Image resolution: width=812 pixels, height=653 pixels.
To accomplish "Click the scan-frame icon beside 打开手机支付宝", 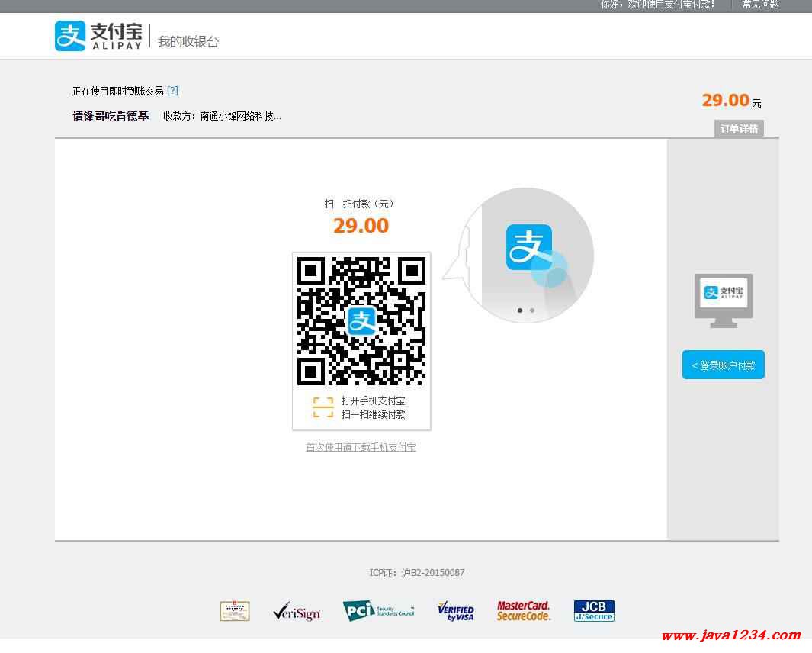I will 323,407.
